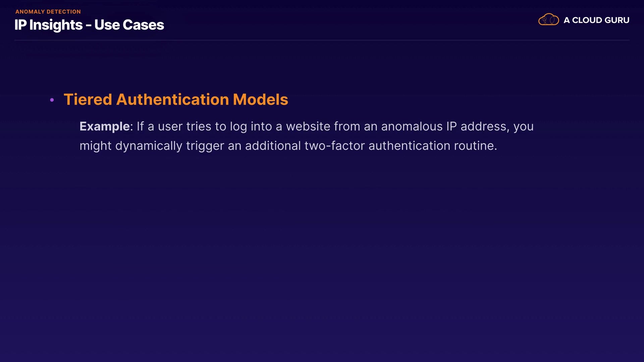Click the word website in the example
The image size is (644, 362).
pos(308,126)
